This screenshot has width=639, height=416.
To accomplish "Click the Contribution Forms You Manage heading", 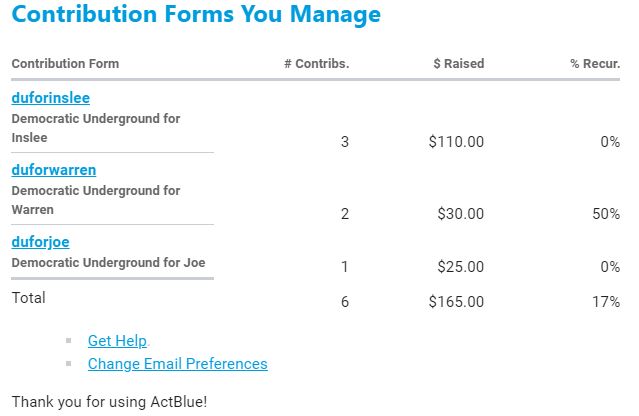I will (196, 15).
